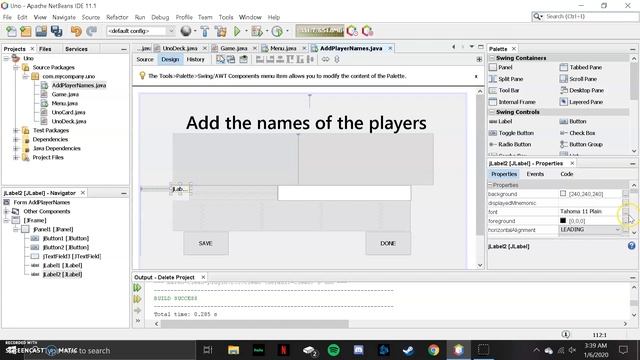Viewport: 640px width, 360px height.
Task: Click the black foreground color swatch
Action: [563, 221]
